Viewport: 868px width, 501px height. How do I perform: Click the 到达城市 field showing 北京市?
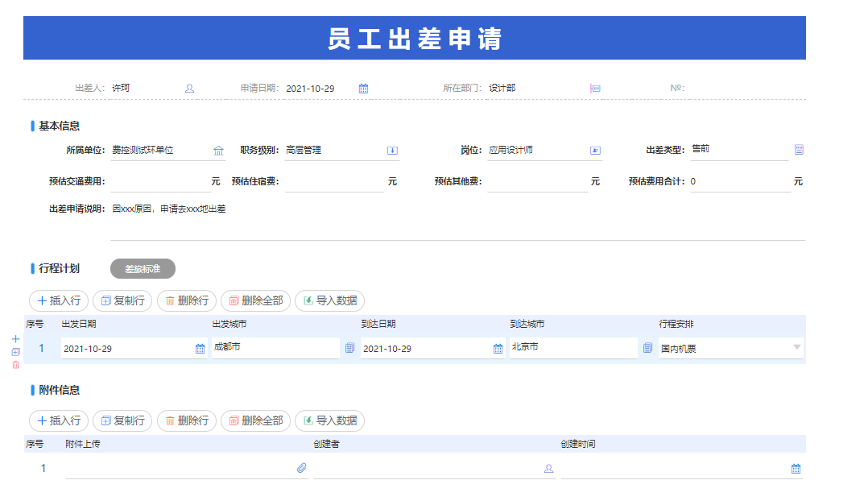click(x=573, y=348)
